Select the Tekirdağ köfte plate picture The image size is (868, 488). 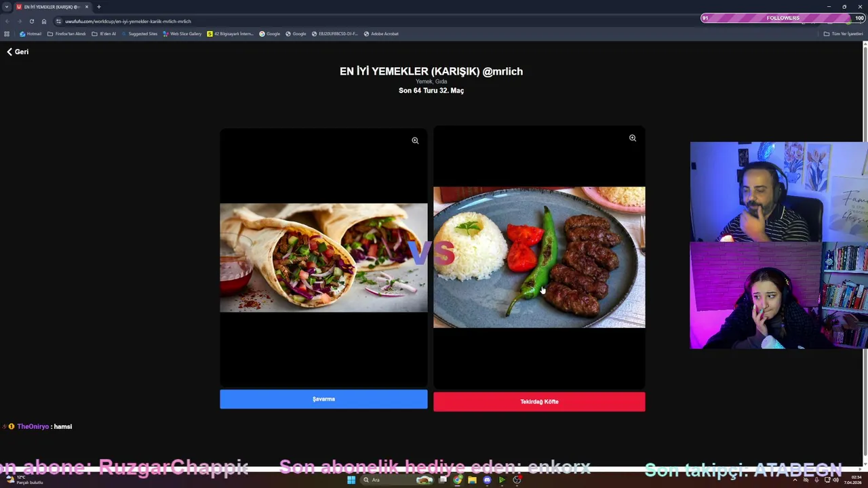coord(539,258)
